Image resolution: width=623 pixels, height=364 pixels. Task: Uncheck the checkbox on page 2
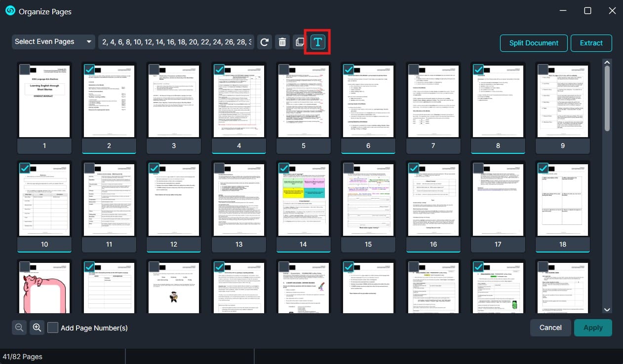[90, 70]
